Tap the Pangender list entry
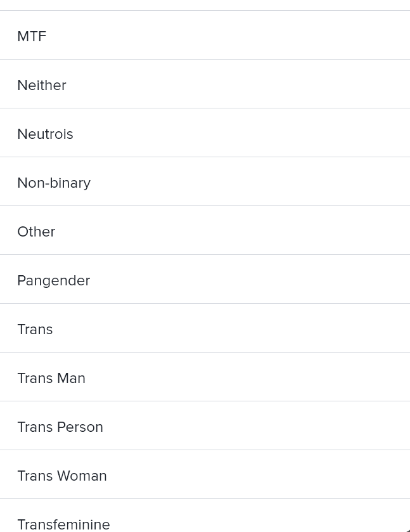 tap(205, 280)
